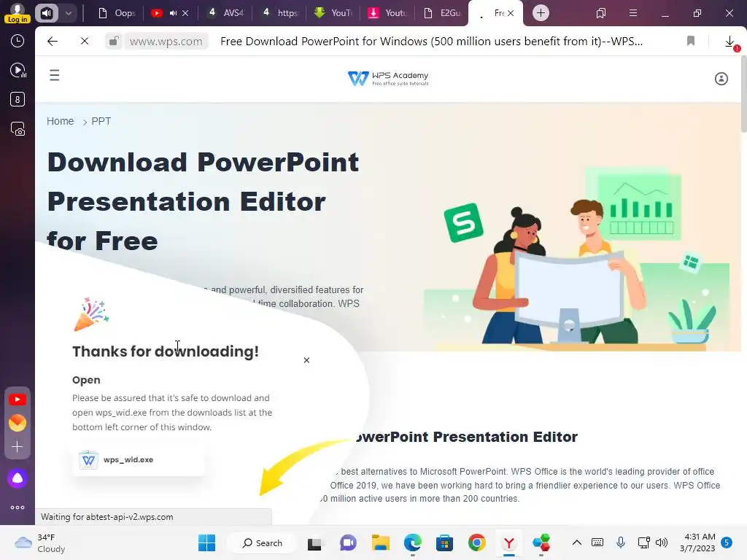
Task: Click the page vertical scrollbar
Action: click(x=743, y=96)
